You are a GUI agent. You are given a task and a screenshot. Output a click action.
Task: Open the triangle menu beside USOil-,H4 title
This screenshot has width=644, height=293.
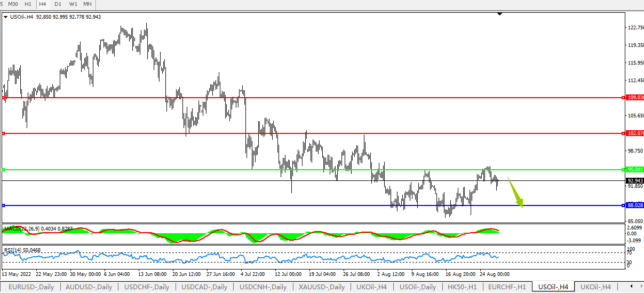[5, 17]
